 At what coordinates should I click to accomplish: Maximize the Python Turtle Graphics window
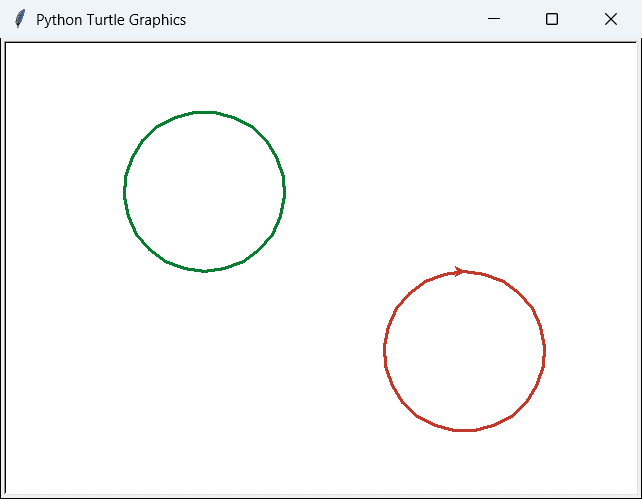pos(552,19)
